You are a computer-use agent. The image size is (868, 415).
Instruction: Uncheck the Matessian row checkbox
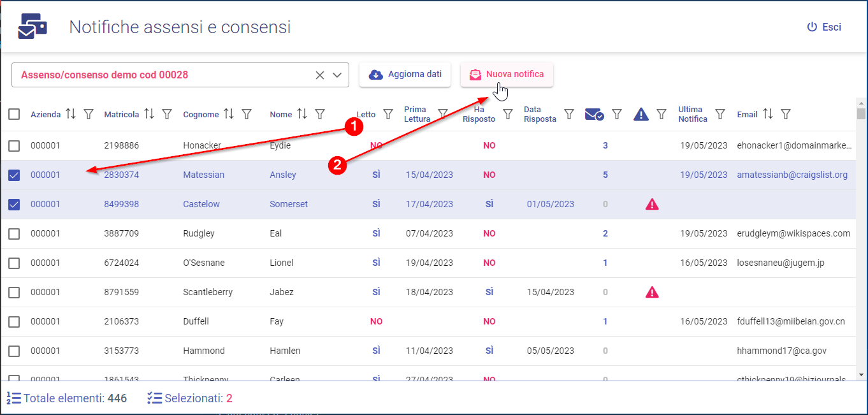tap(14, 175)
